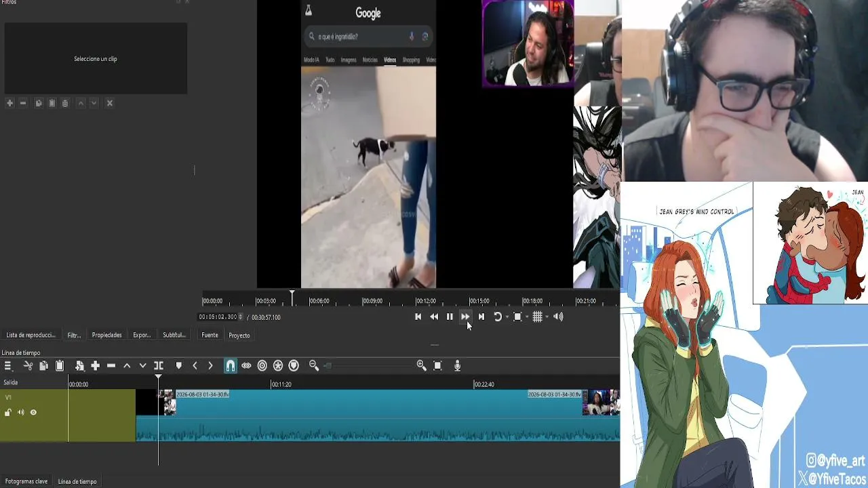Switch to the Lista de reproducción tab
This screenshot has width=868, height=488.
tap(31, 335)
